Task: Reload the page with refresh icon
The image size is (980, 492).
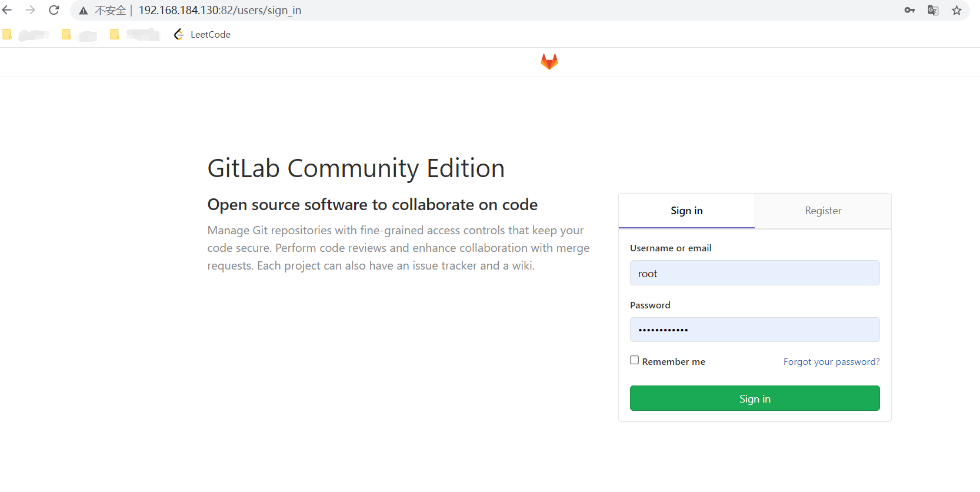Action: pyautogui.click(x=54, y=10)
